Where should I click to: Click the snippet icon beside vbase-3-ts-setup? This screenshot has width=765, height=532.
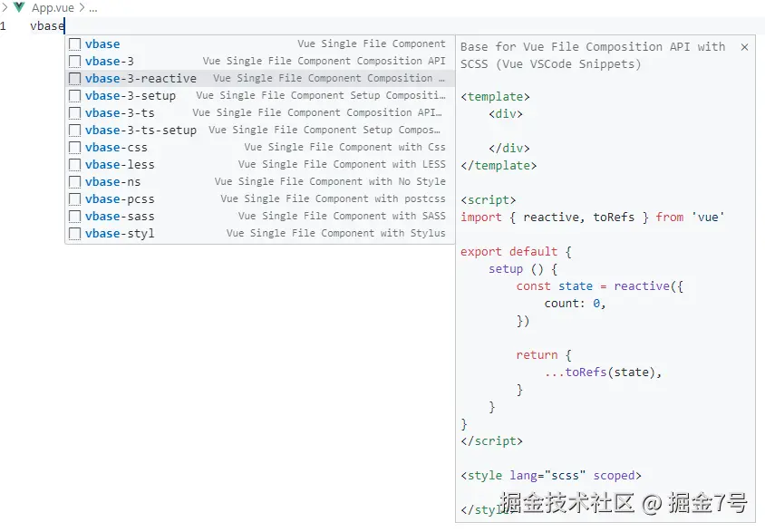74,131
